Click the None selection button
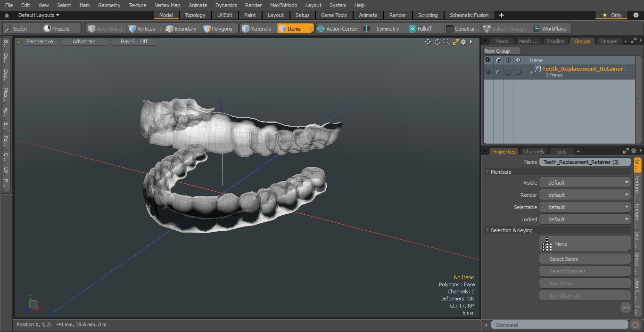 pyautogui.click(x=585, y=244)
